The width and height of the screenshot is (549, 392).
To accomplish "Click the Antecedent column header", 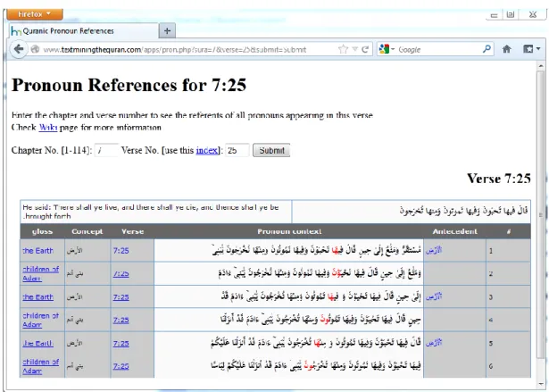I will [x=454, y=231].
